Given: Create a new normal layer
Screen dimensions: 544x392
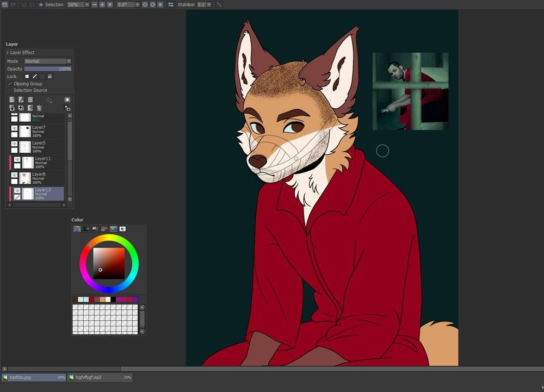Looking at the screenshot, I should coord(12,99).
